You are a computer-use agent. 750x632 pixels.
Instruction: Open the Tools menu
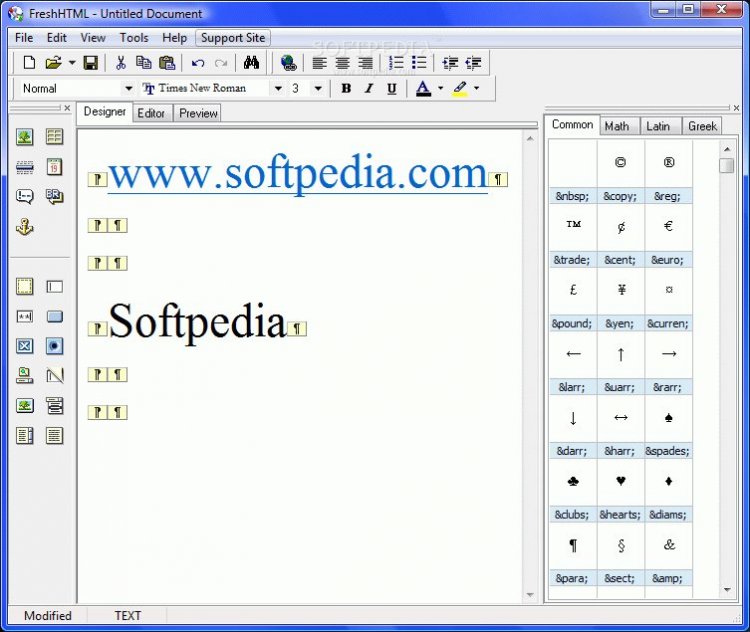point(134,38)
